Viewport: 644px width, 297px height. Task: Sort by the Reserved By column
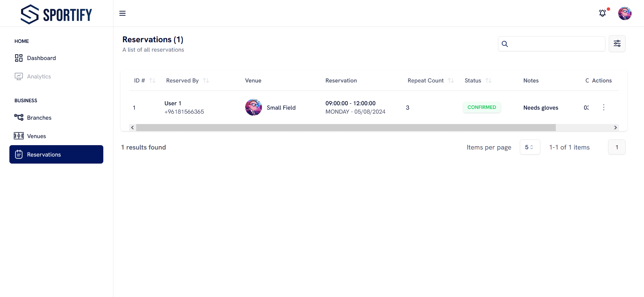[206, 80]
